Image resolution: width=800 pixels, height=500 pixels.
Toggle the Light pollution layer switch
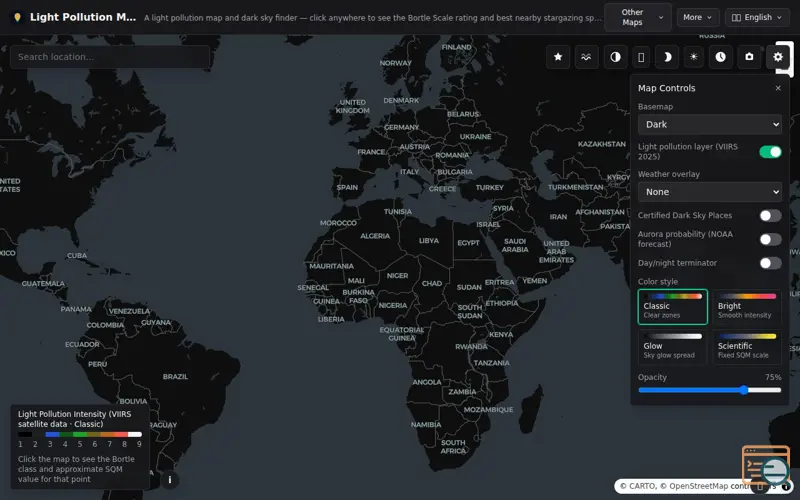(x=770, y=152)
